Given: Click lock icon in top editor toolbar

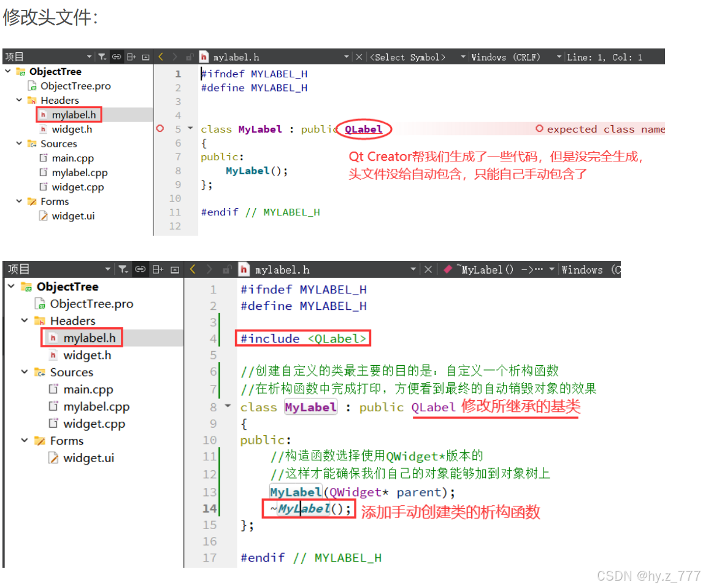Looking at the screenshot, I should [x=190, y=57].
